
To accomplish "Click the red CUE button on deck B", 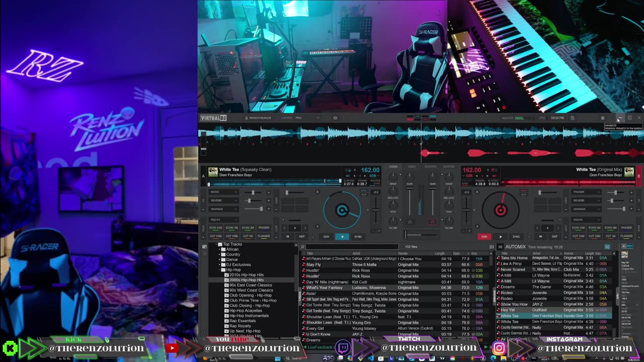I will (484, 236).
